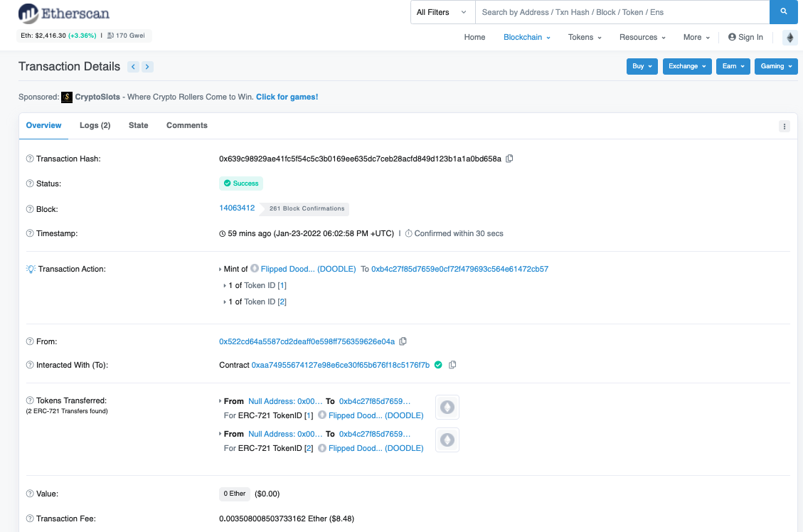Screen dimensions: 803x532
Task: Switch to the Logs (2) tab
Action: (x=95, y=125)
